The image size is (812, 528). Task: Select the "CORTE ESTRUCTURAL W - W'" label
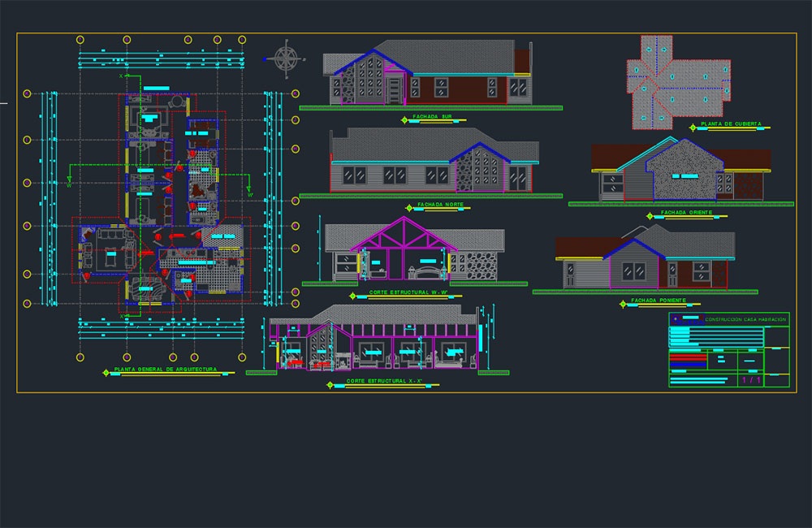coord(408,292)
